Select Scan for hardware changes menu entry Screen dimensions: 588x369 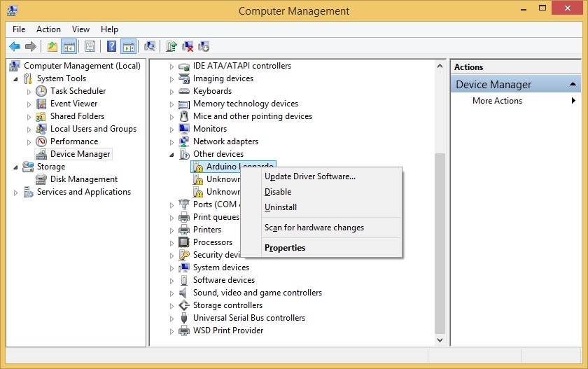point(321,228)
